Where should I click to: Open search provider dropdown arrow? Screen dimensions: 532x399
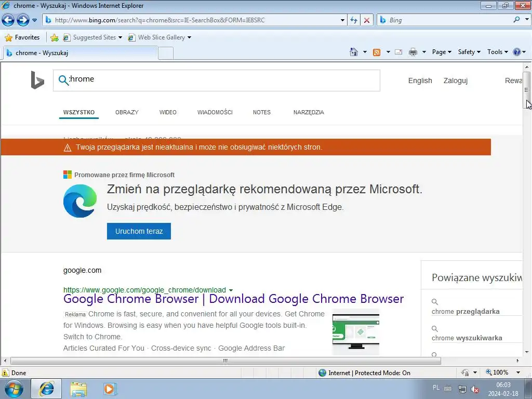click(527, 20)
